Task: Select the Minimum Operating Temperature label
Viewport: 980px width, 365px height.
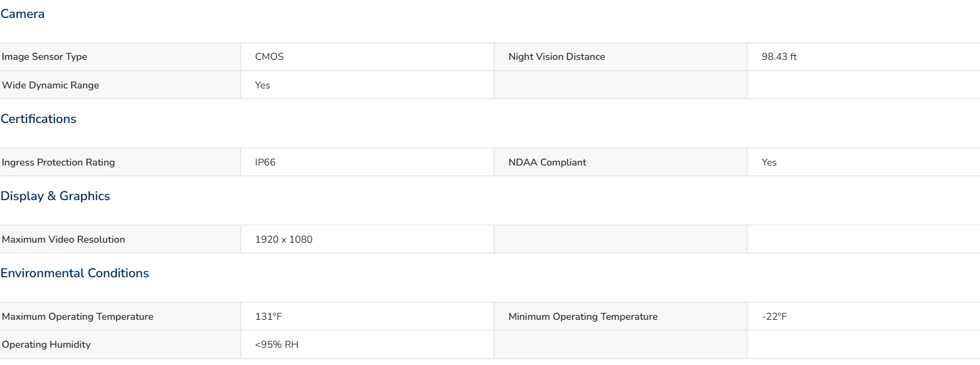Action: coord(583,316)
